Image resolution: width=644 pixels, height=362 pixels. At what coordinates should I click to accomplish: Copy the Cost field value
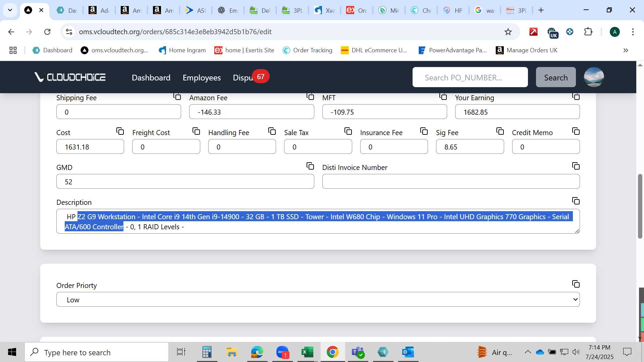[120, 131]
